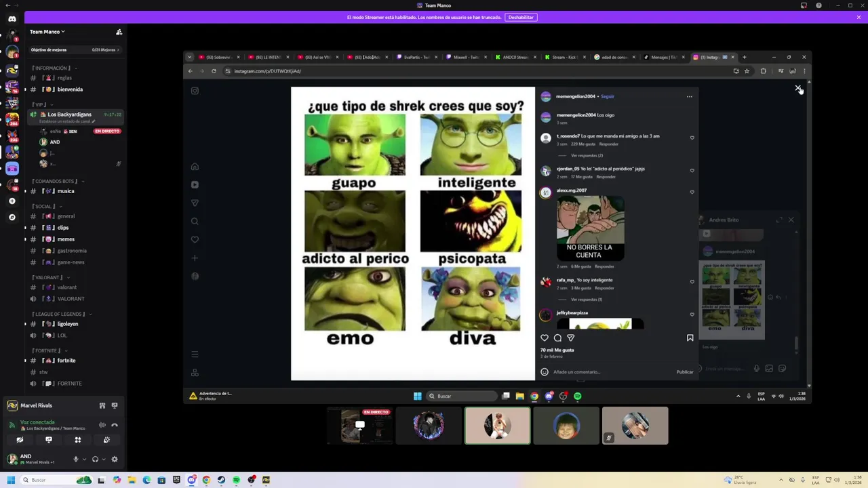Image resolution: width=868 pixels, height=488 pixels.
Task: Open Discord inbox icon in title bar
Action: pyautogui.click(x=804, y=5)
